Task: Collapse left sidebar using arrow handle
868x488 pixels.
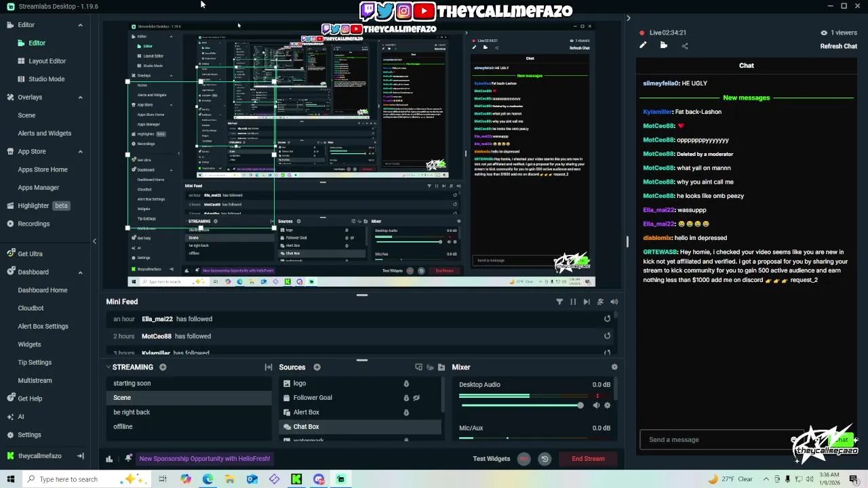Action: pos(94,241)
